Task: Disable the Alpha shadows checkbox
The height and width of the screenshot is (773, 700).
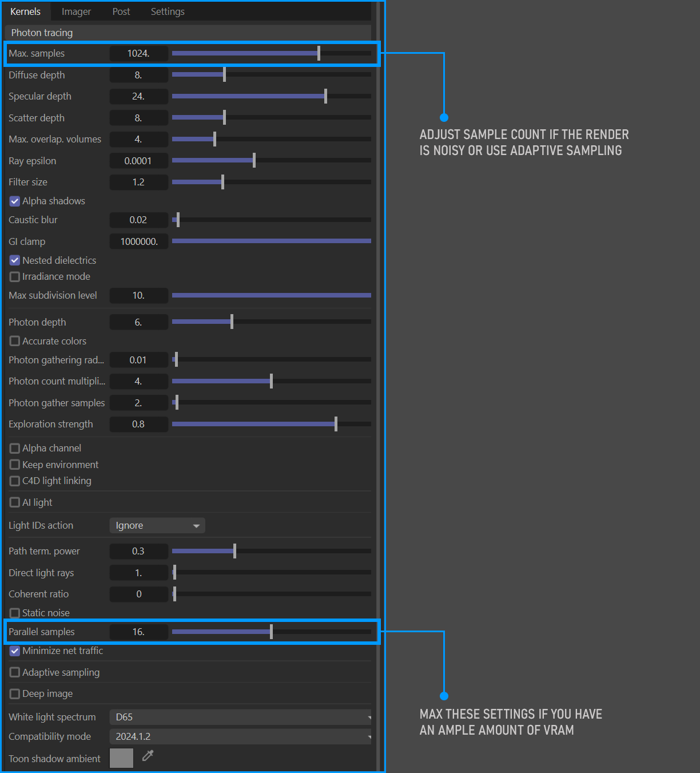Action: [x=15, y=201]
